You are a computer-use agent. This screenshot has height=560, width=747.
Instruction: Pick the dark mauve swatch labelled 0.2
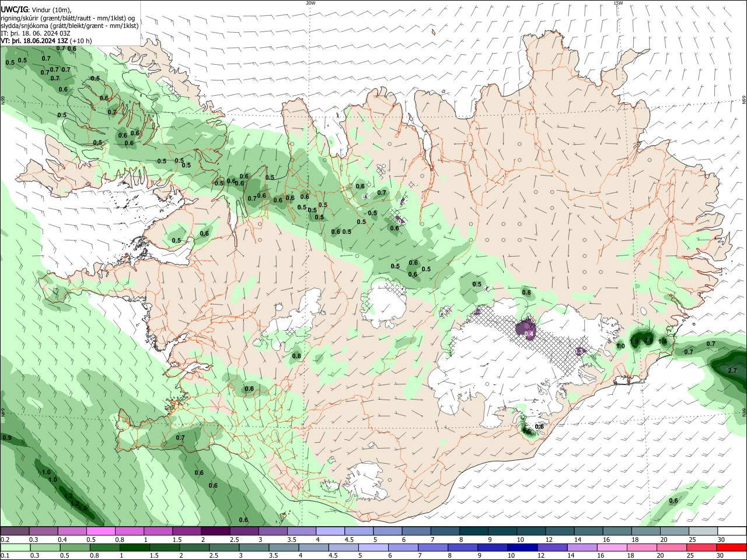tap(15, 531)
